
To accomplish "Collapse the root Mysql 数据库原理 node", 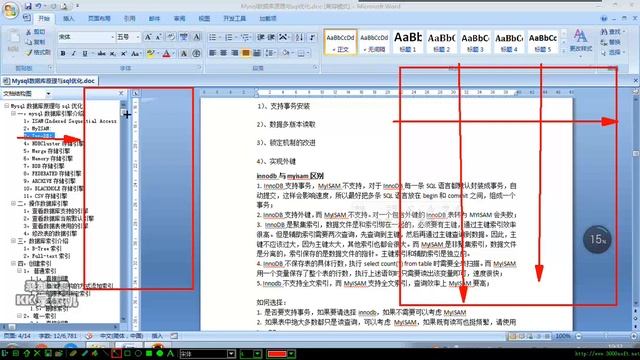I will [7, 106].
